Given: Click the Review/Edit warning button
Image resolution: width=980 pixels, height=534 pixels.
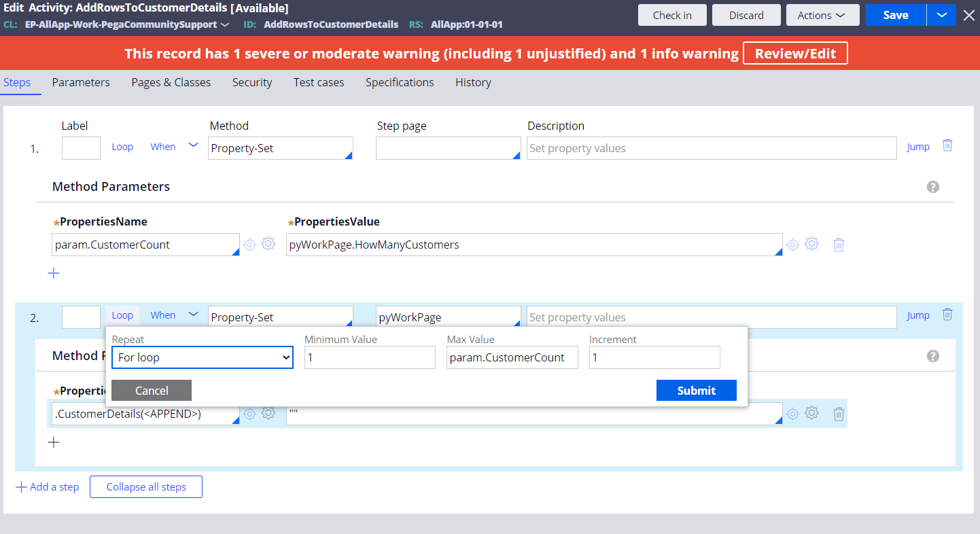Looking at the screenshot, I should tap(795, 54).
